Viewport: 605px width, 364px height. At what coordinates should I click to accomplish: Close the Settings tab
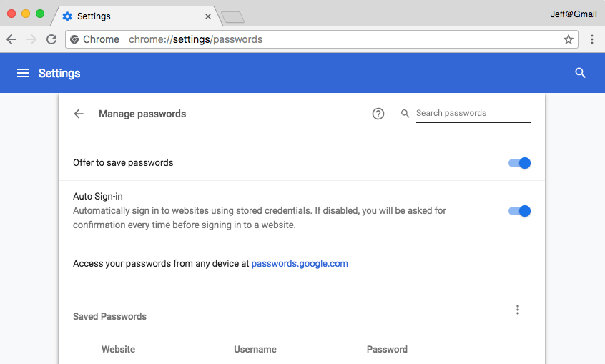click(x=208, y=16)
